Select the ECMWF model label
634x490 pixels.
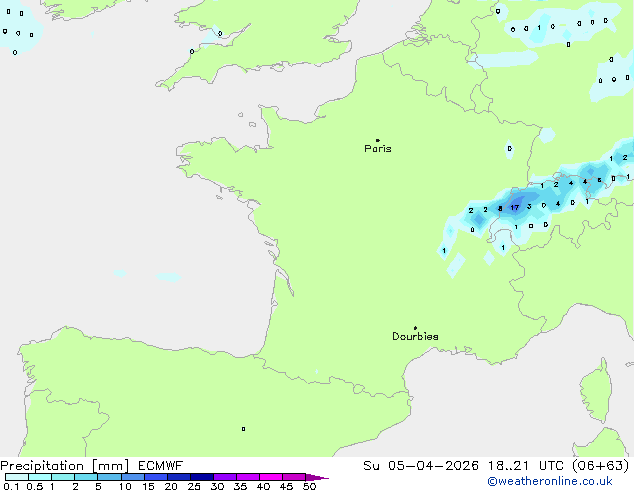[x=161, y=466]
